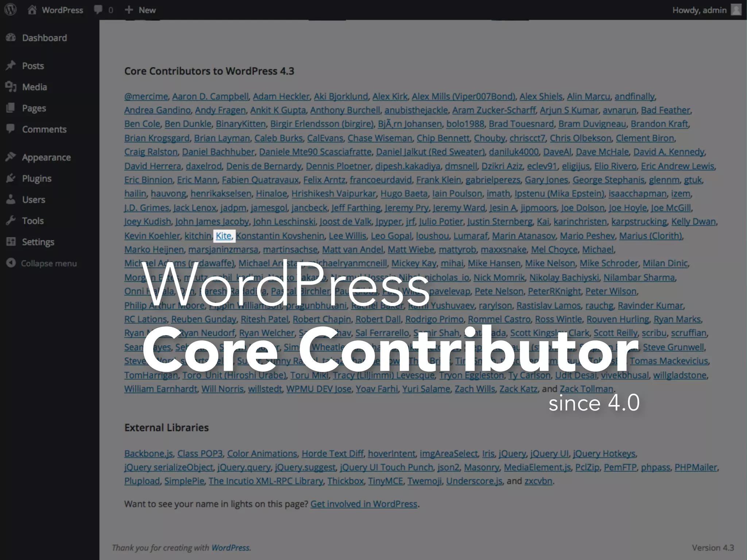Open the Plupload library link

(x=142, y=481)
